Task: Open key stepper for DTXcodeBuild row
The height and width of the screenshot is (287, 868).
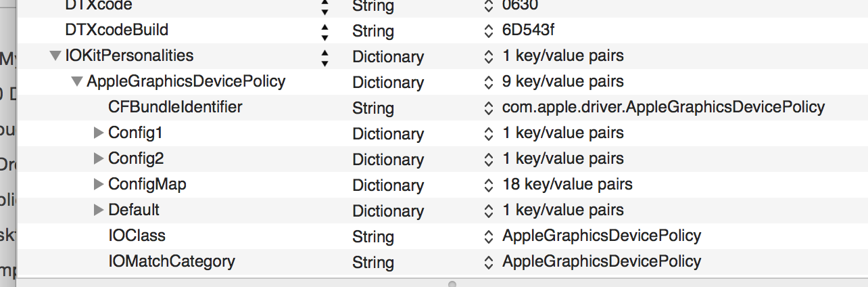Action: (325, 32)
